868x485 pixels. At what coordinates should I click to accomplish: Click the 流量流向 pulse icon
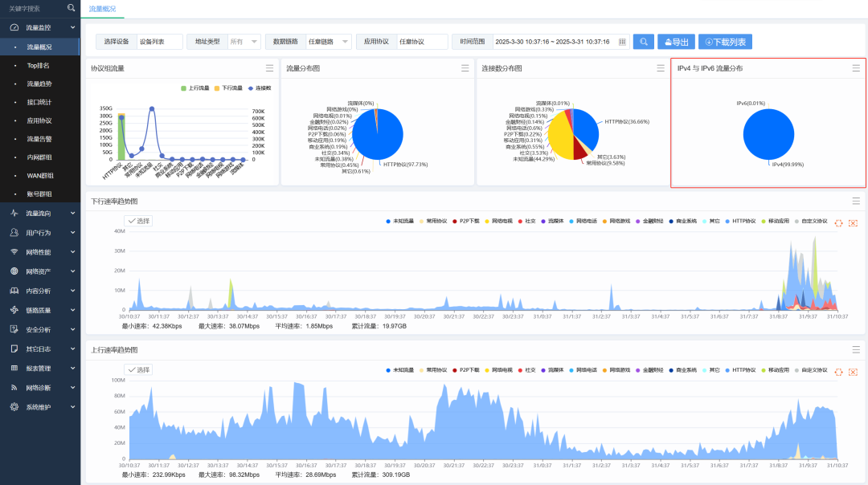pos(14,213)
